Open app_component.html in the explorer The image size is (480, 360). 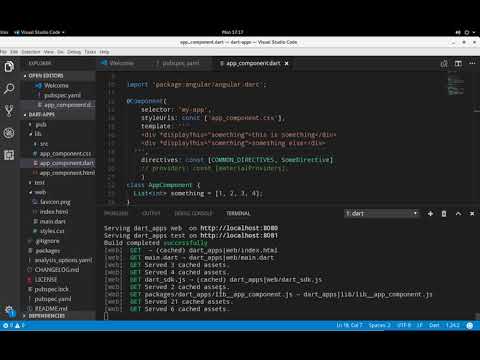tap(67, 173)
